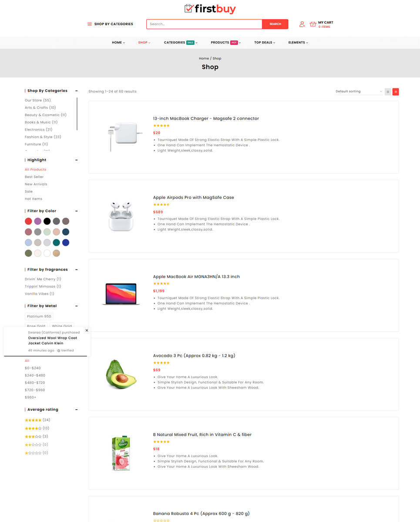Screen dimensions: 420x522
Task: Select the Best Seller highlight link
Action: pos(34,177)
